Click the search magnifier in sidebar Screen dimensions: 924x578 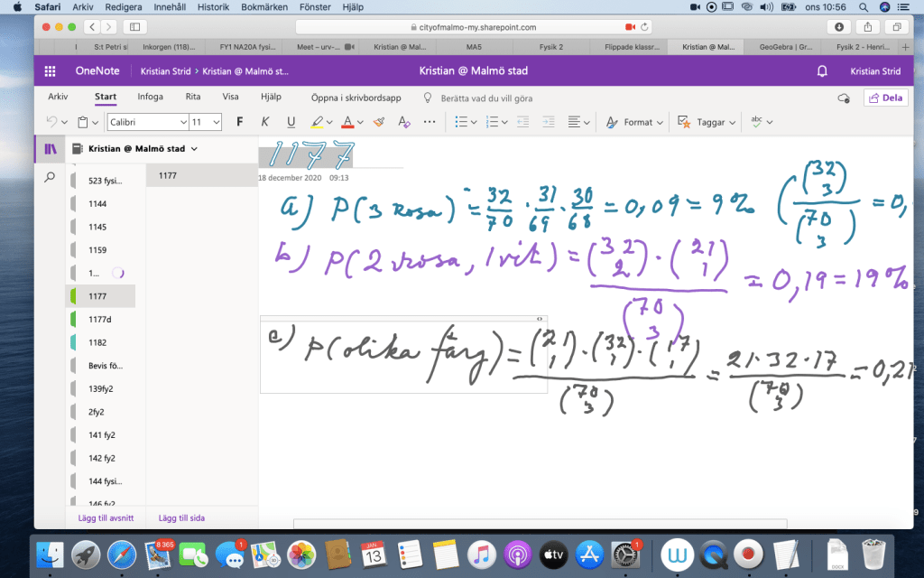50,178
